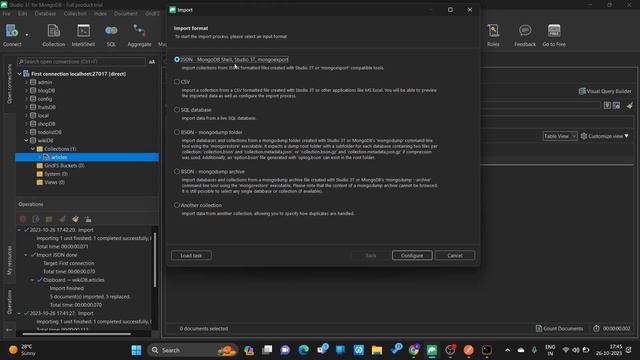Open Microsoft Edge from taskbar

click(x=303, y=350)
